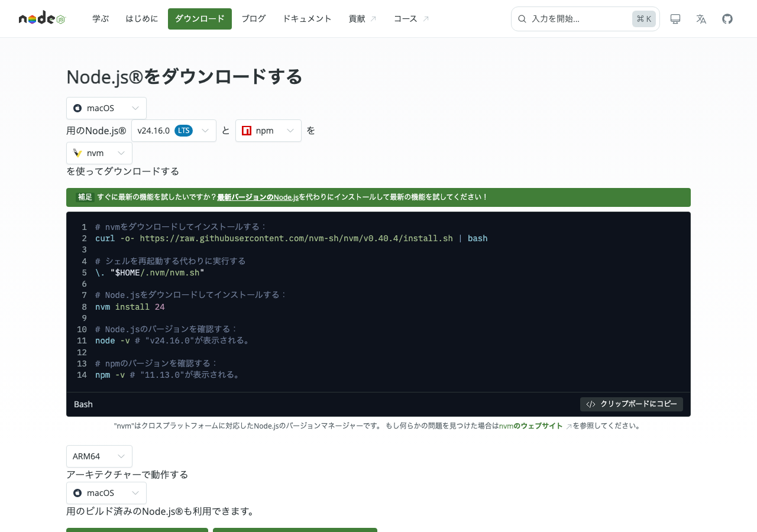
Task: Open the top macOS platform dropdown
Action: click(x=106, y=108)
